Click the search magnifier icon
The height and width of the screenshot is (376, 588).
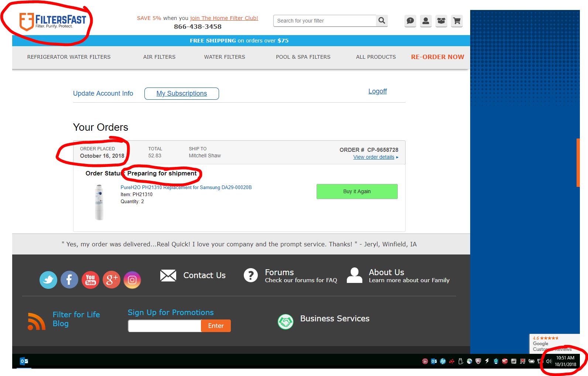[382, 21]
